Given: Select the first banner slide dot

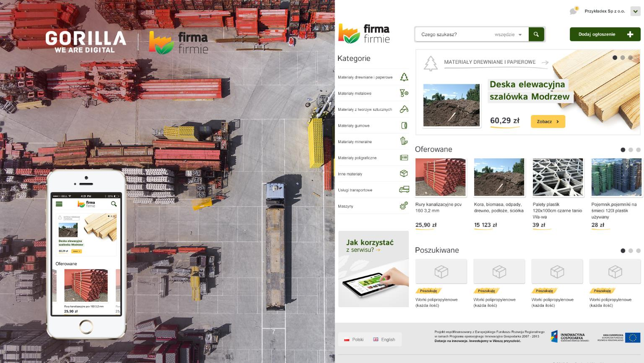Looking at the screenshot, I should point(615,57).
